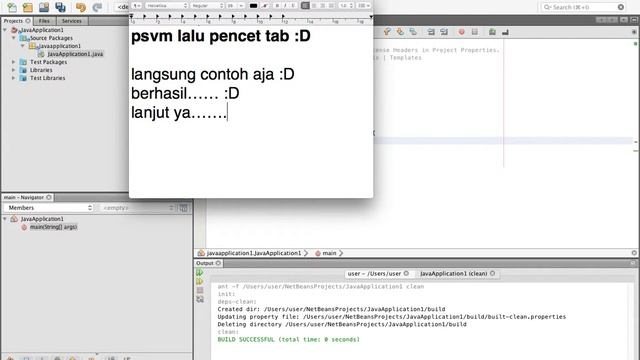The height and width of the screenshot is (360, 640).
Task: Select align left in TextEdit toolbar
Action: tap(305, 6)
